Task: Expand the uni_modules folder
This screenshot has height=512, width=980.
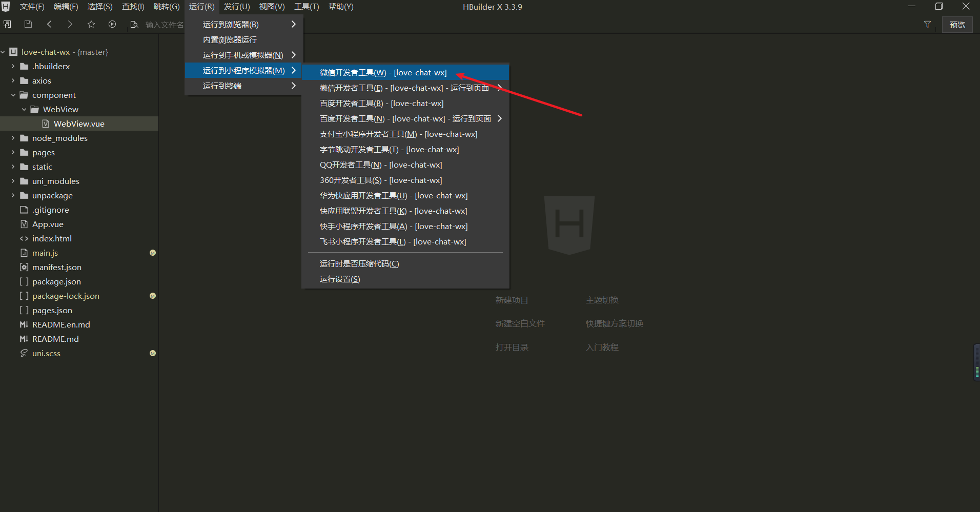Action: coord(13,181)
